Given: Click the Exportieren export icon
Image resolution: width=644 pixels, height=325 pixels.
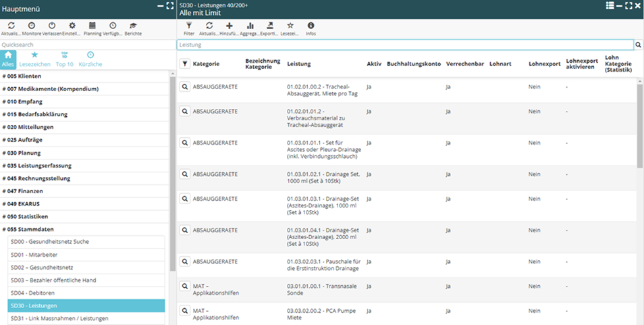Looking at the screenshot, I should [270, 26].
